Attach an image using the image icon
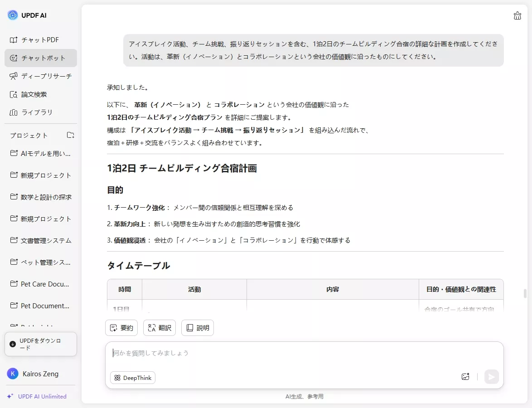 pos(465,377)
